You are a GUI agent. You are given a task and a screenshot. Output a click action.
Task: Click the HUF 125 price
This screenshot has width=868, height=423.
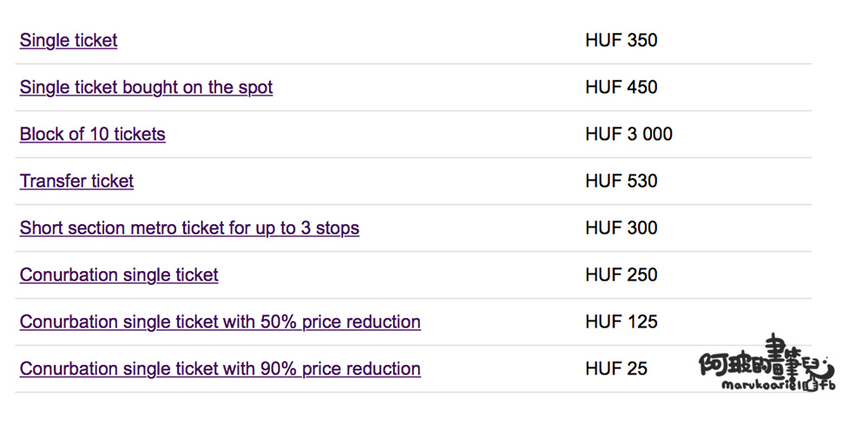point(621,321)
